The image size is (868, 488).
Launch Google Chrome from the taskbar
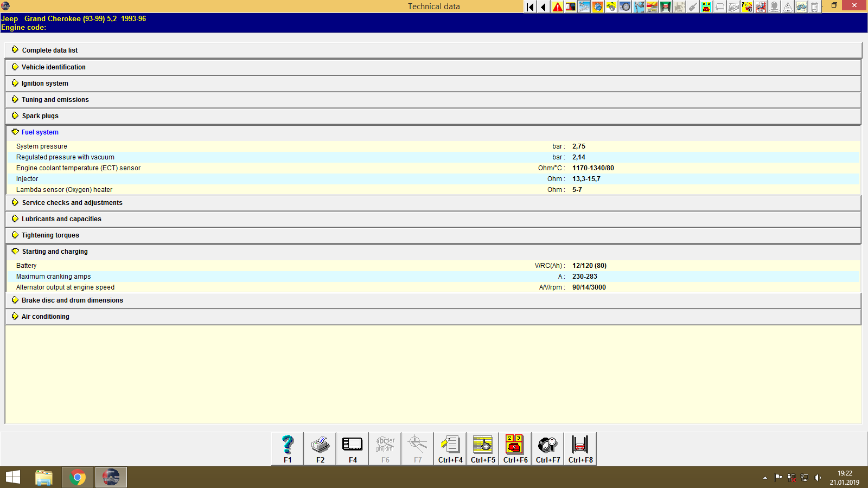pyautogui.click(x=77, y=477)
